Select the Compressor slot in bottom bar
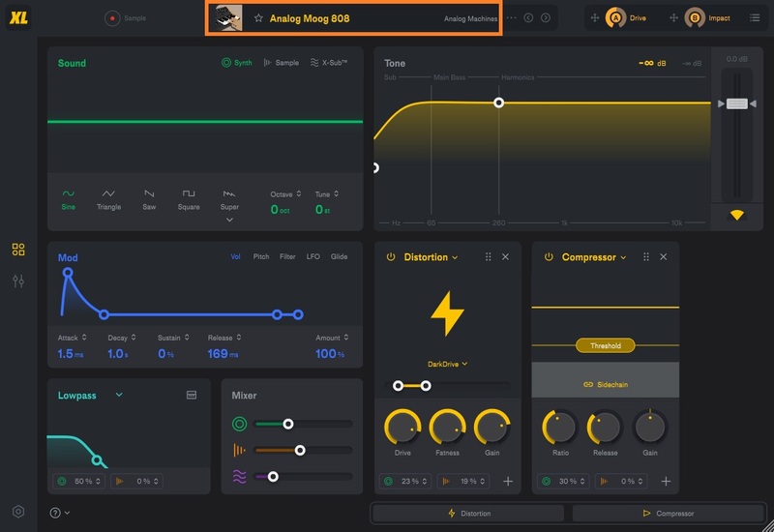 pos(669,514)
